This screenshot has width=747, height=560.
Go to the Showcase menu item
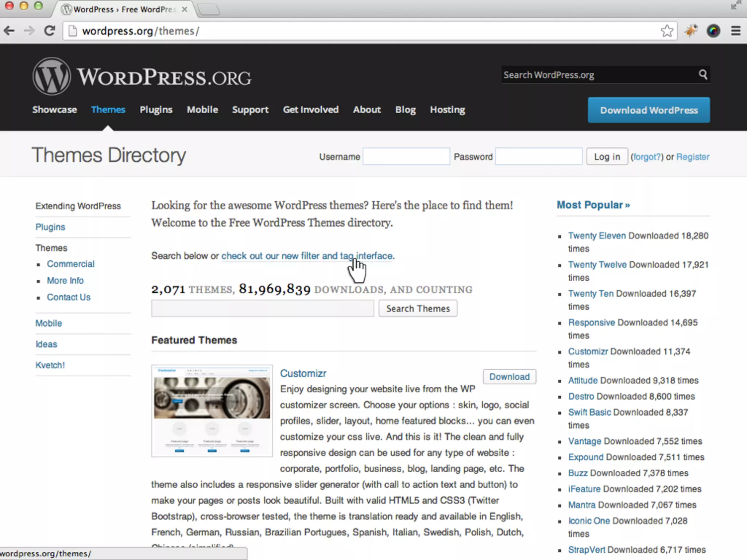[54, 110]
